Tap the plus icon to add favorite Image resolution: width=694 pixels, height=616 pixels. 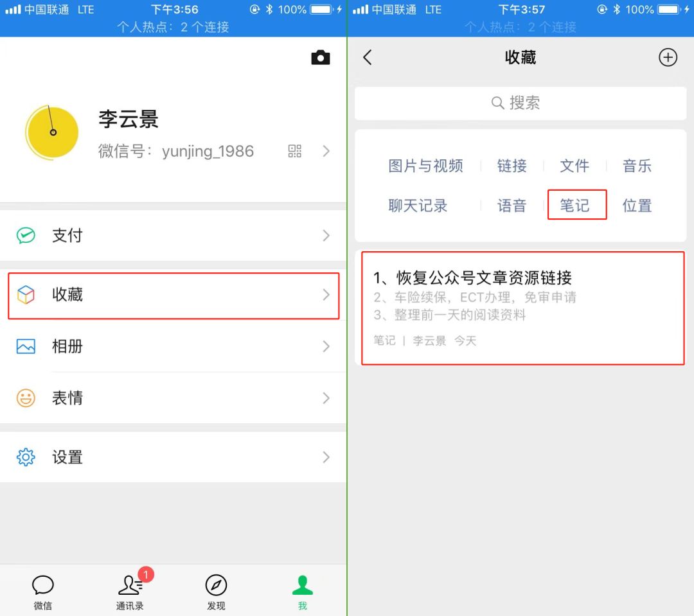click(x=668, y=58)
